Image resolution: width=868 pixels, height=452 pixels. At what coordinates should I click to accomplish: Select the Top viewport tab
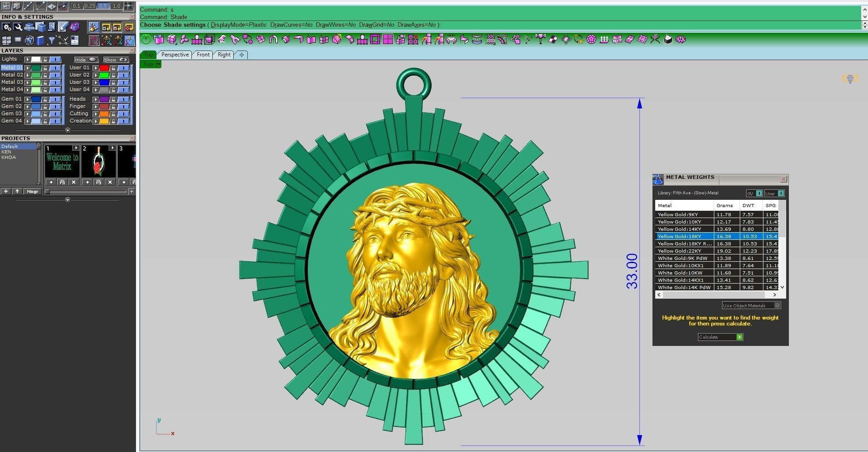click(x=149, y=55)
